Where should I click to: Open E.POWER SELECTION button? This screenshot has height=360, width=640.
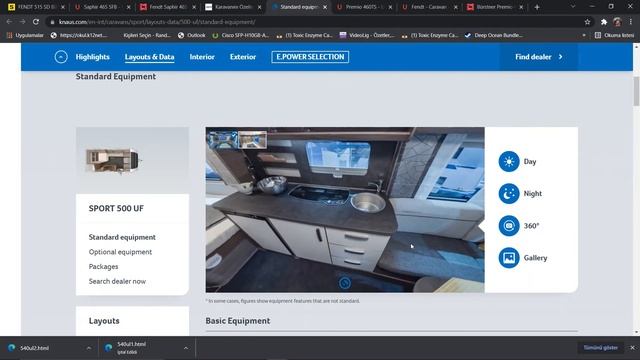pyautogui.click(x=310, y=57)
